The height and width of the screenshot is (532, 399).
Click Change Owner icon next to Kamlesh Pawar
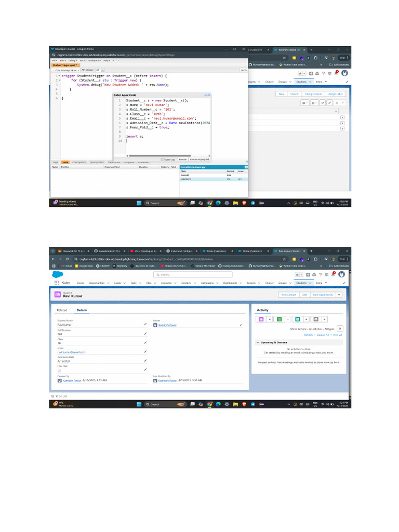[241, 325]
